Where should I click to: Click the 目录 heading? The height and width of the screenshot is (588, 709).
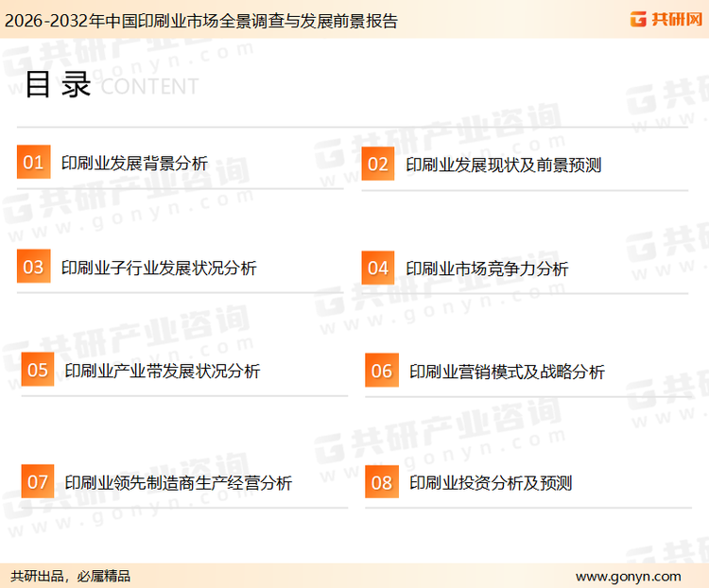58,84
